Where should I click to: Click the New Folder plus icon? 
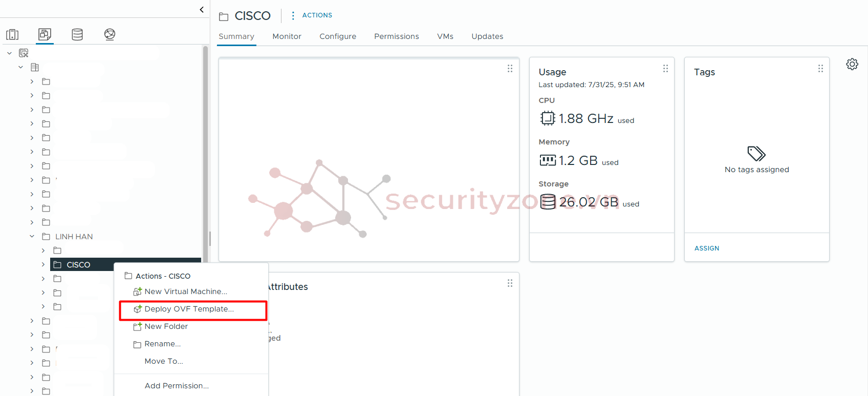pos(137,326)
